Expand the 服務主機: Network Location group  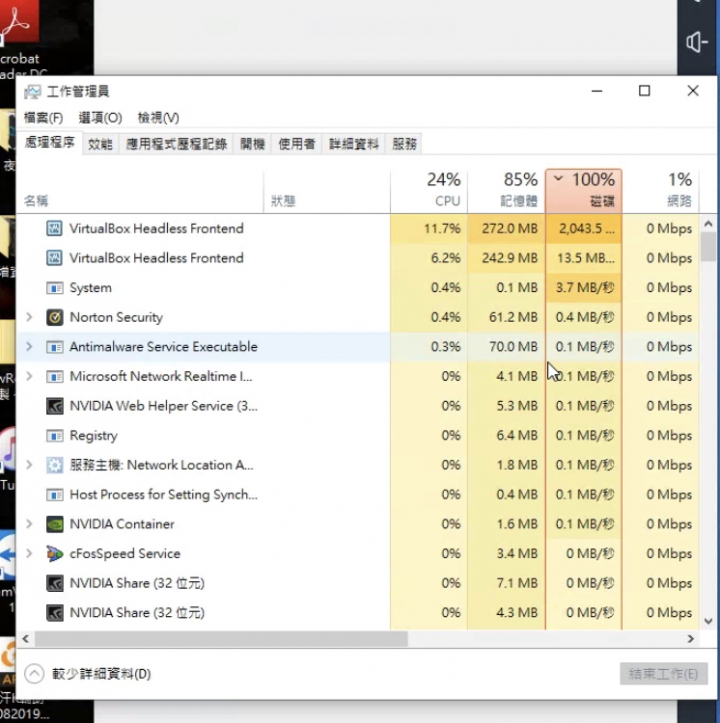(29, 465)
